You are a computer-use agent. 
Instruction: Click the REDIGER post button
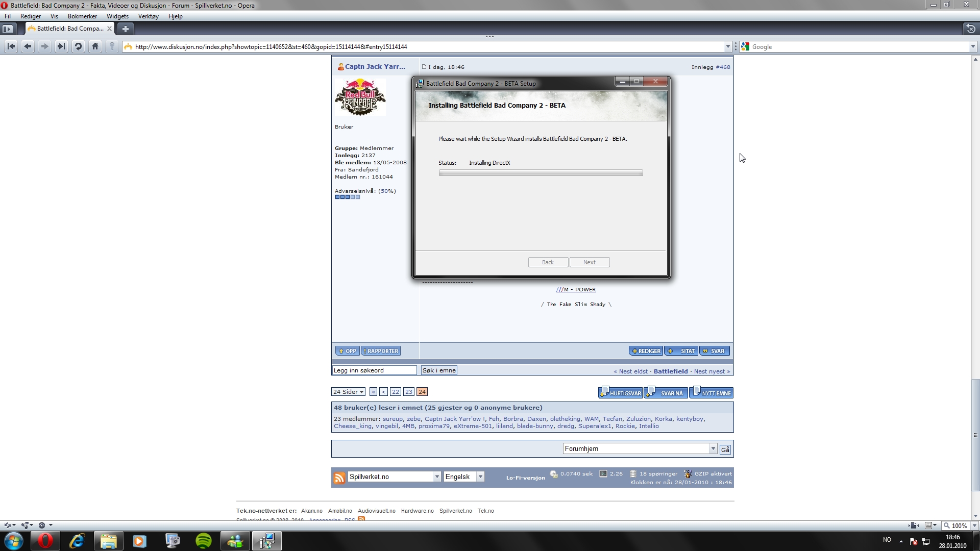646,351
